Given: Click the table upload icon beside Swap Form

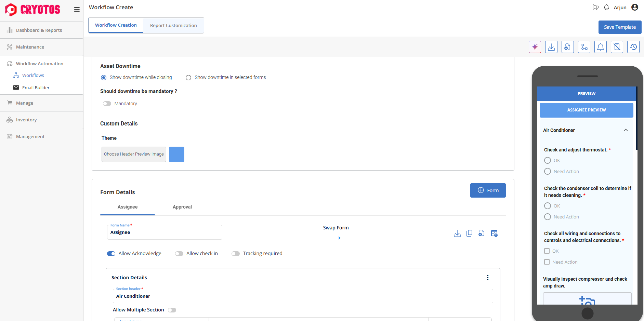Looking at the screenshot, I should [494, 233].
